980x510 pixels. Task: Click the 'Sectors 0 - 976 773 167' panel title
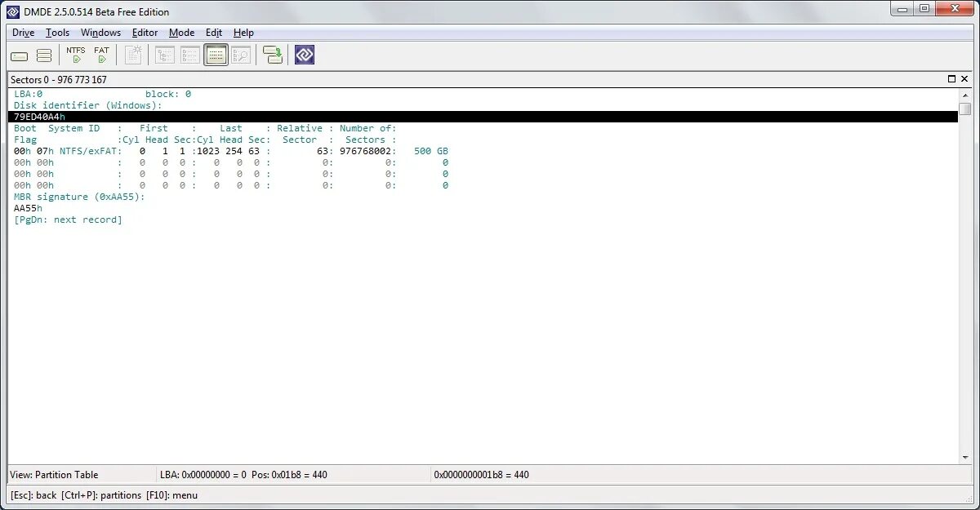point(58,80)
